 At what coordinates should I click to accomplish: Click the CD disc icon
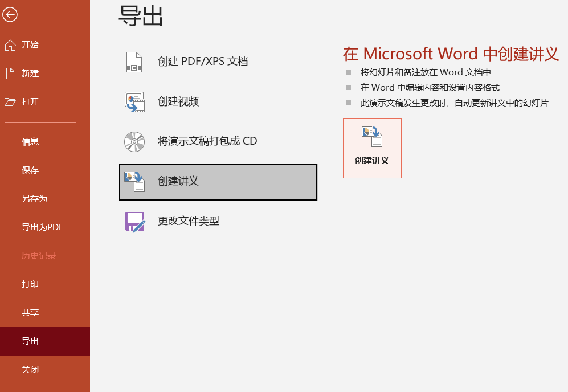tap(134, 141)
